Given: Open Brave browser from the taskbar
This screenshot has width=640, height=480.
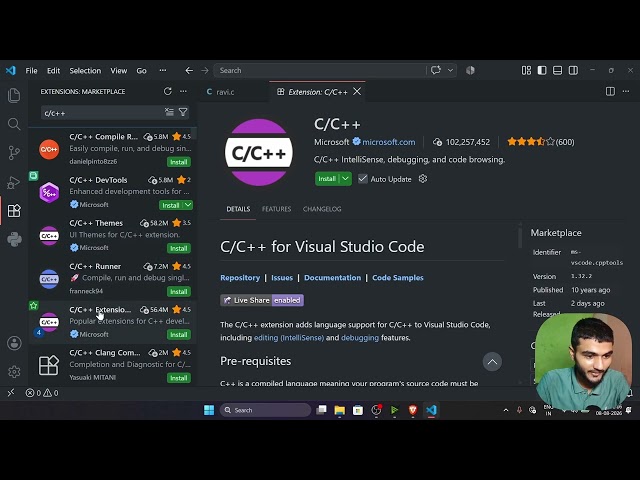Looking at the screenshot, I should (413, 410).
